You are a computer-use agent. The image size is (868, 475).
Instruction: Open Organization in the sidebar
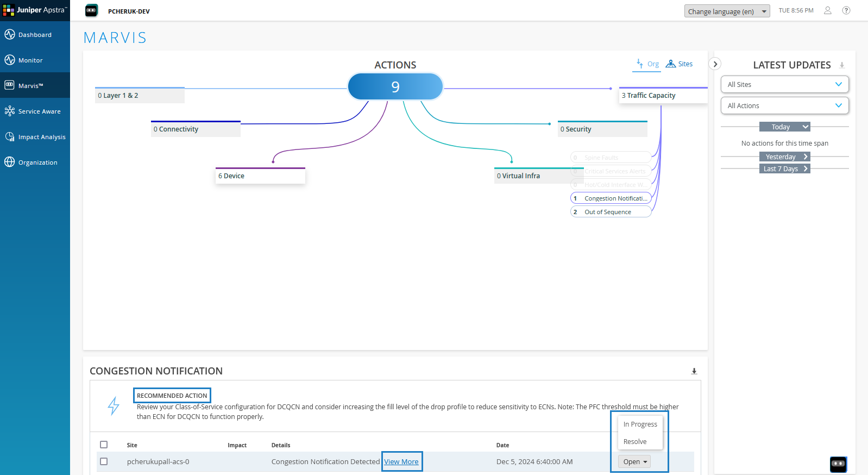pyautogui.click(x=35, y=162)
